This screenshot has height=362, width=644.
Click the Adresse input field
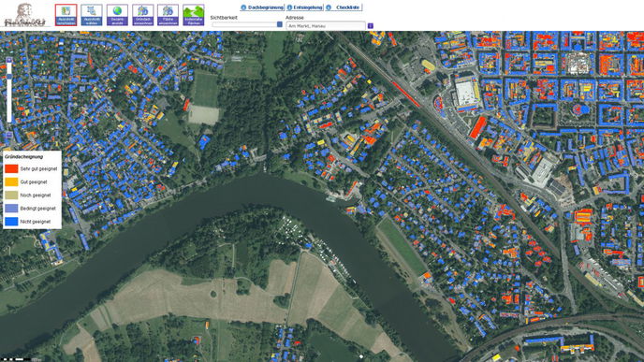[x=326, y=26]
